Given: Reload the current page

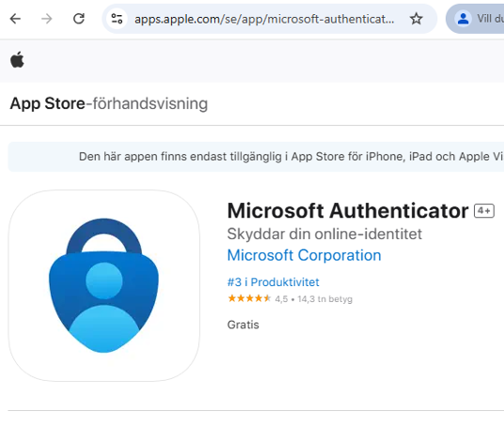Looking at the screenshot, I should [x=79, y=19].
